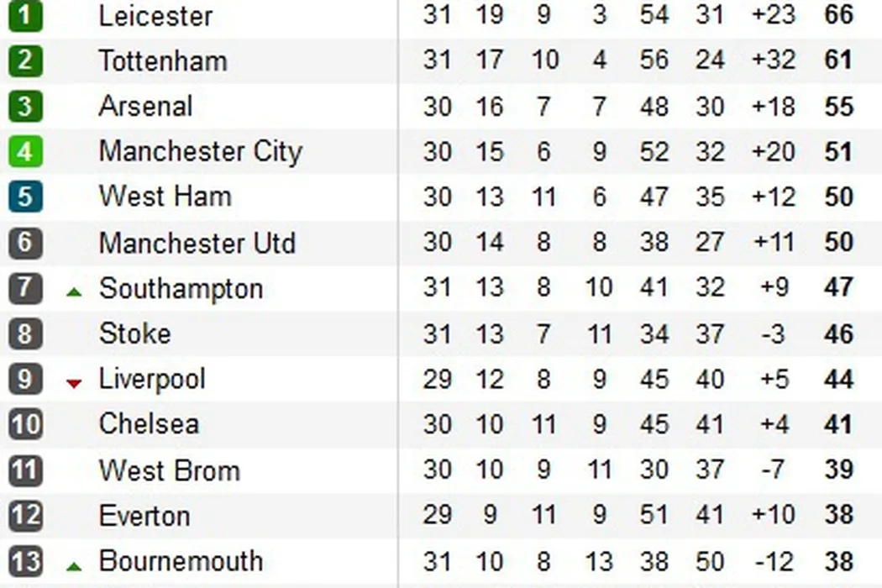
Task: Select the Arsenal team name
Action: tap(145, 107)
